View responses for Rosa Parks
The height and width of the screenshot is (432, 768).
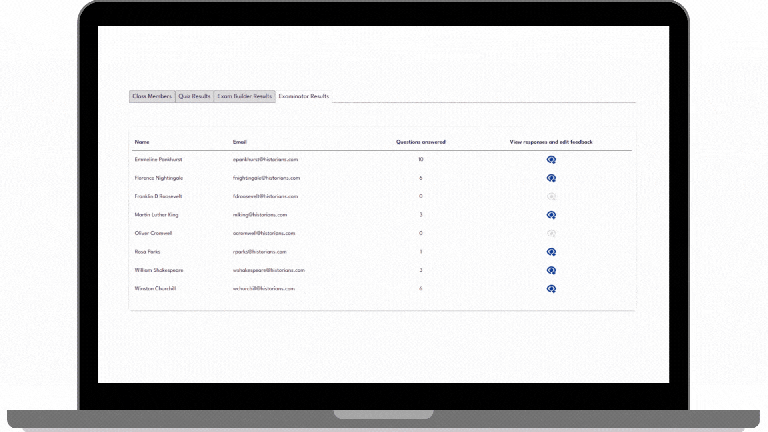[551, 252]
